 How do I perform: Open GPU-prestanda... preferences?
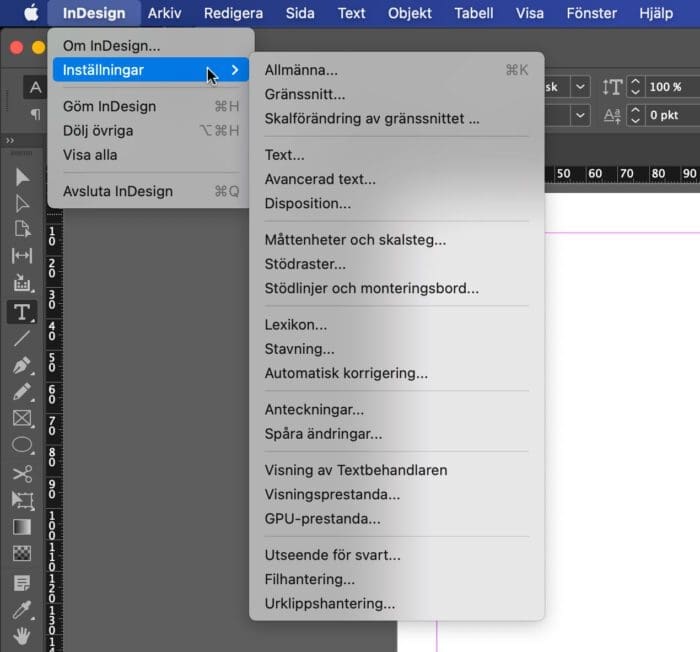click(396, 518)
